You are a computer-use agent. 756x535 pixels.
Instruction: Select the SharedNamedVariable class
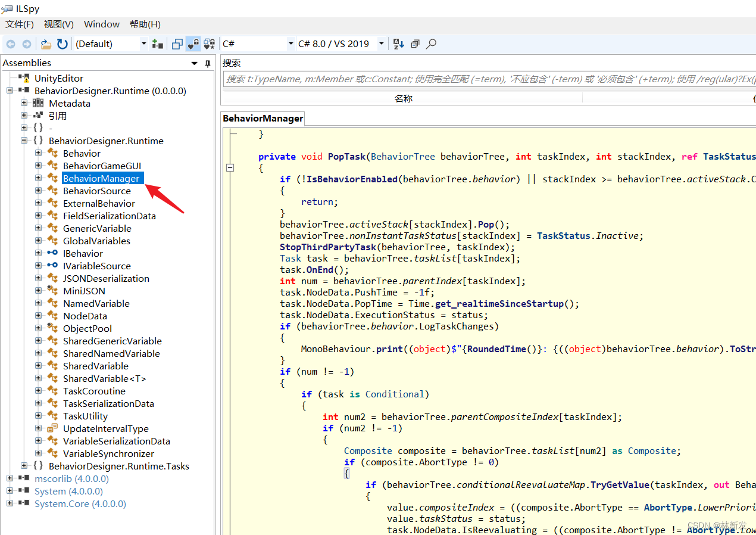[x=111, y=353]
